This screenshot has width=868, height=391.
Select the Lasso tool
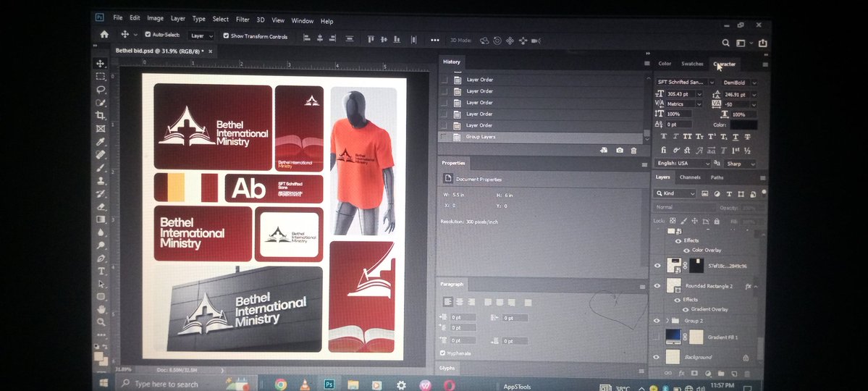(100, 89)
